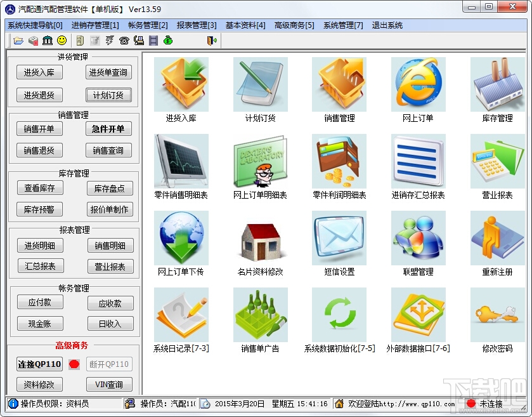This screenshot has width=532, height=417.
Task: Click the 汇总报表 button
Action: 41,266
